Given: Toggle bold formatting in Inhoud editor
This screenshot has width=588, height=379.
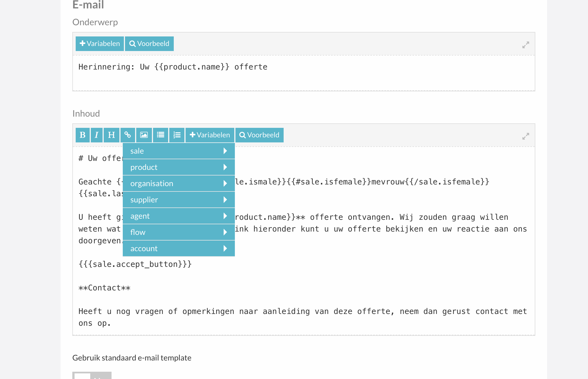Looking at the screenshot, I should pyautogui.click(x=82, y=135).
